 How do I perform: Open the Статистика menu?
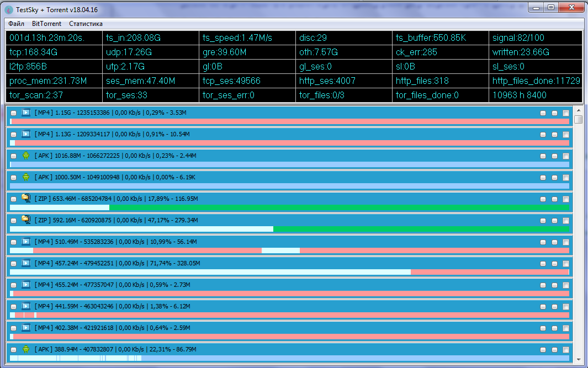(86, 24)
